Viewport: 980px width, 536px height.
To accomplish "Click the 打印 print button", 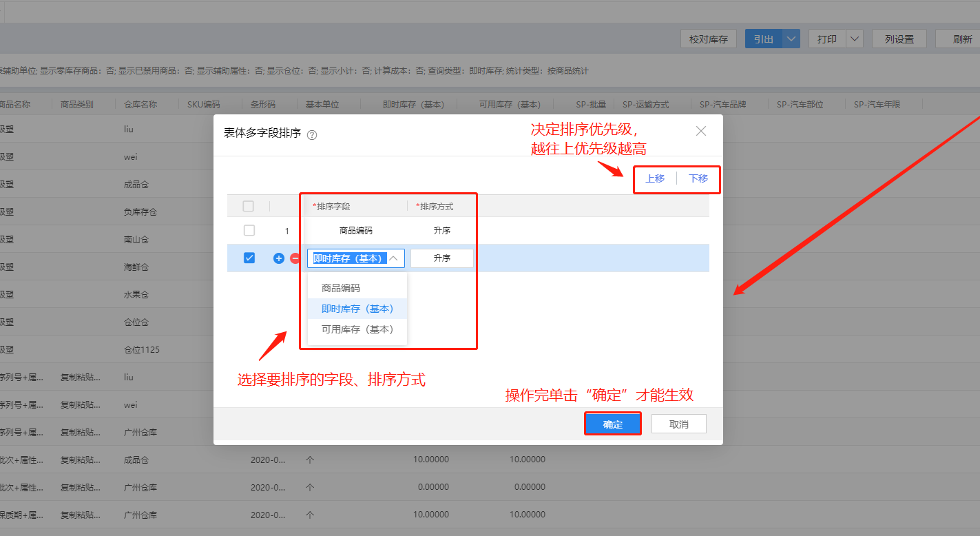I will (x=827, y=39).
